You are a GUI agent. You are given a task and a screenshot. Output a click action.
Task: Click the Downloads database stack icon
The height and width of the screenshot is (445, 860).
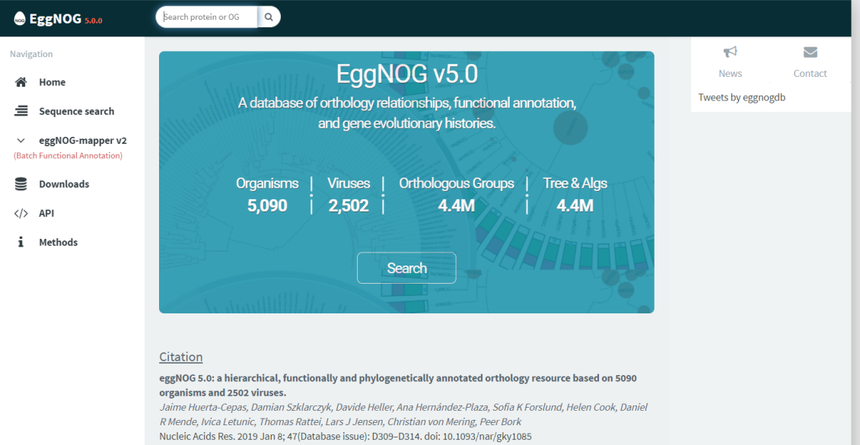[x=21, y=184]
